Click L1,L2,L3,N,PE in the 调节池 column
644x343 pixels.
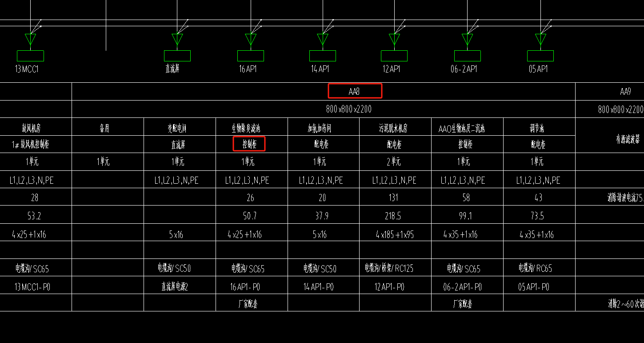[x=538, y=180]
